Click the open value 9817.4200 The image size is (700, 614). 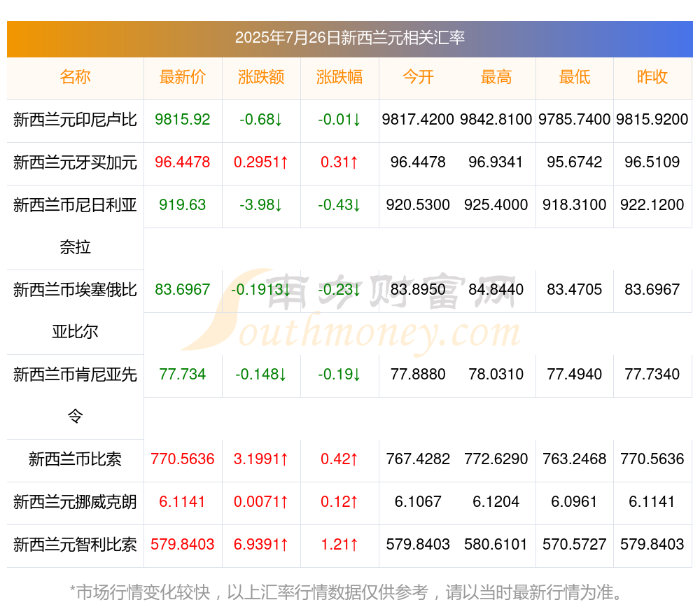[x=418, y=119]
